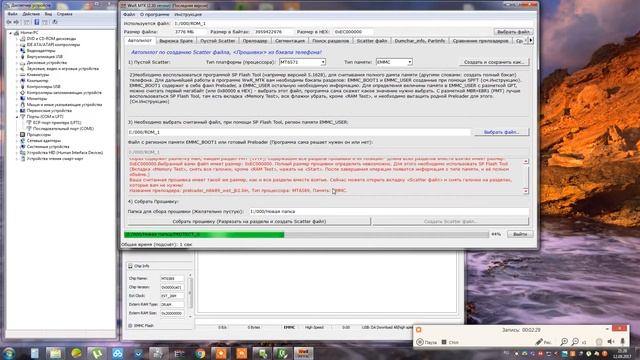
Task: Click EMMC_USER file path field I:/000/ROM_1
Action: [x=299, y=132]
